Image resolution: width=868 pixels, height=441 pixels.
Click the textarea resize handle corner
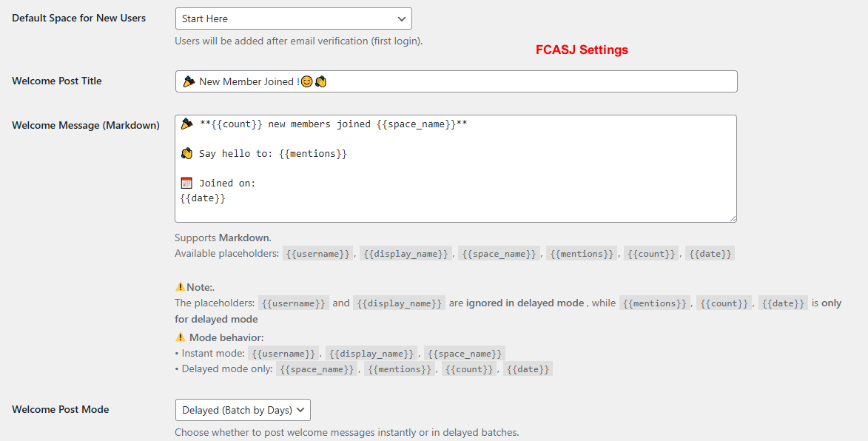click(x=733, y=218)
